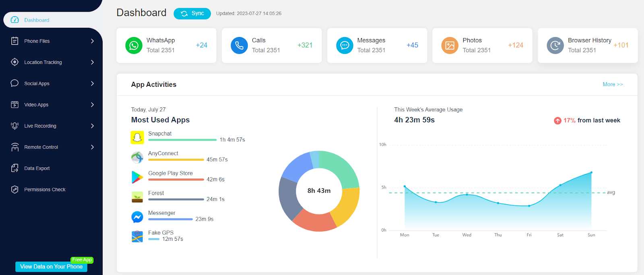Click the Forest app icon

tap(137, 197)
